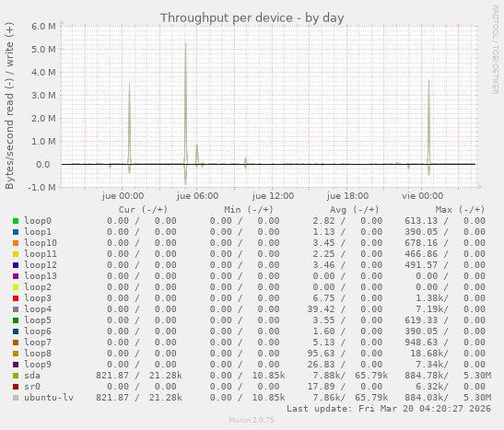Screen dimensions: 504x430
Task: Click the jue 00:00 time axis label
Action: 123,196
